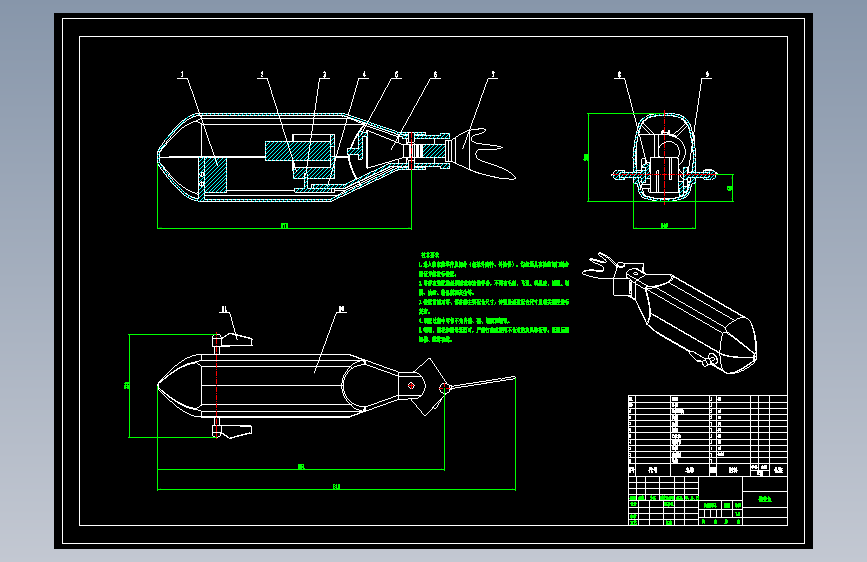867x562 pixels.
Task: Select the thin tail blade in top view
Action: click(x=482, y=382)
